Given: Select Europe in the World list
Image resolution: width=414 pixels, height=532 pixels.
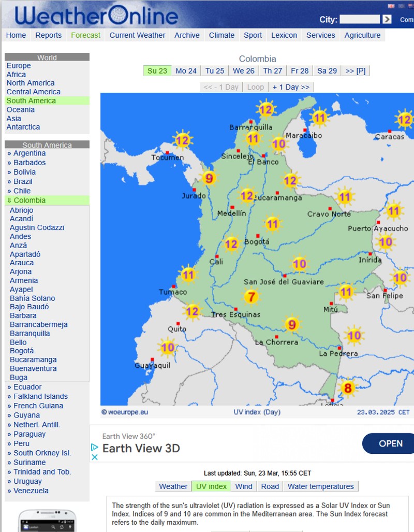Looking at the screenshot, I should (19, 66).
